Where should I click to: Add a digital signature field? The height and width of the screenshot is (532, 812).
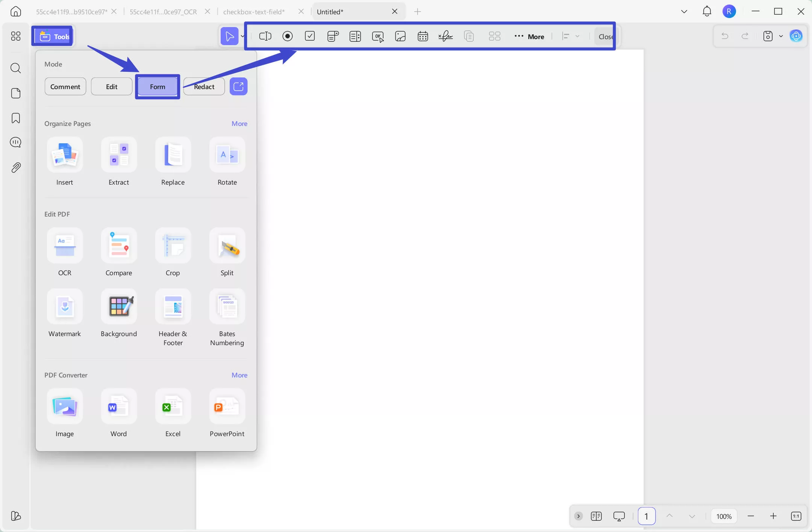click(x=445, y=36)
